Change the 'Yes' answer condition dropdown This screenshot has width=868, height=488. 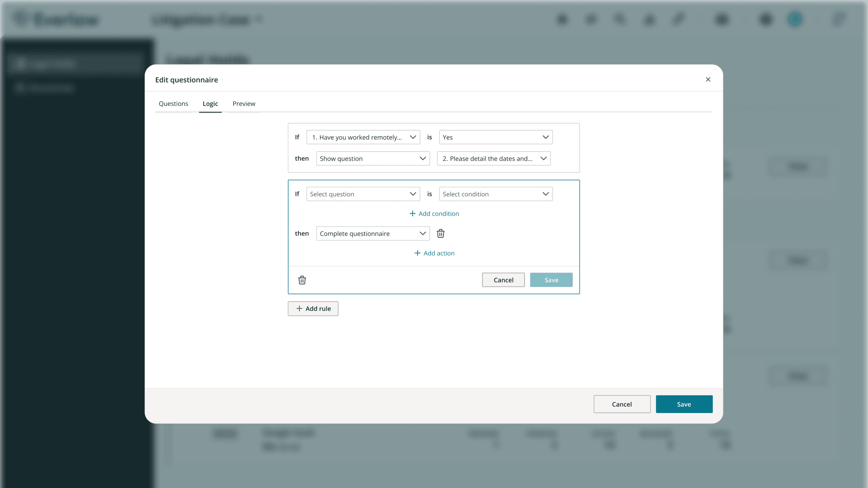(x=495, y=137)
